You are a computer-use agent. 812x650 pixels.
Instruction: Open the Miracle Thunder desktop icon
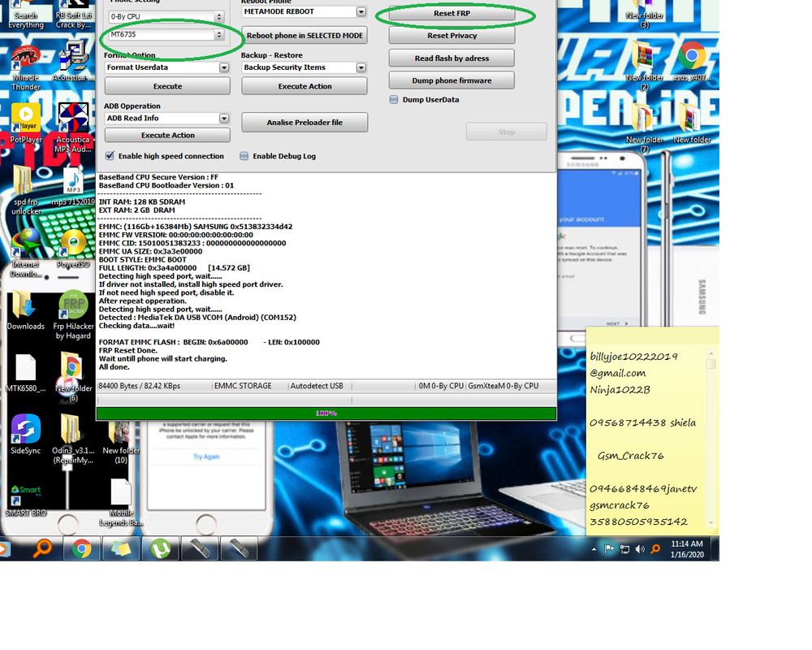tap(25, 67)
